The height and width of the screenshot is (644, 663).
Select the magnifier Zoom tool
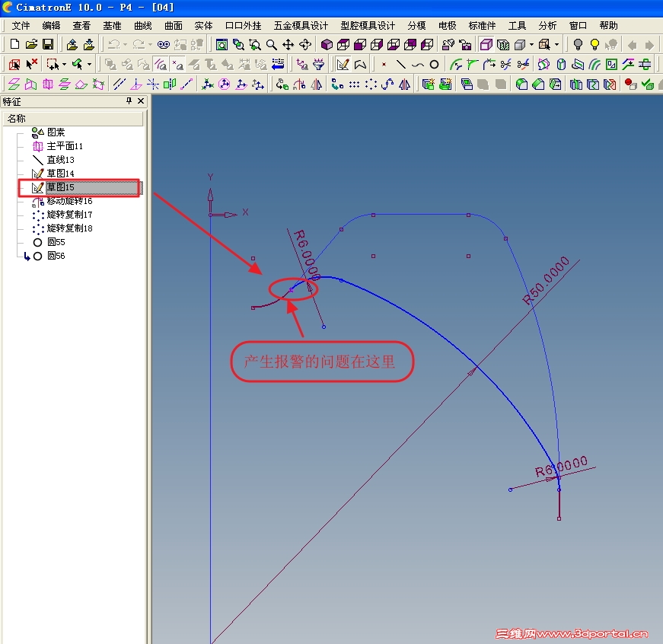272,44
